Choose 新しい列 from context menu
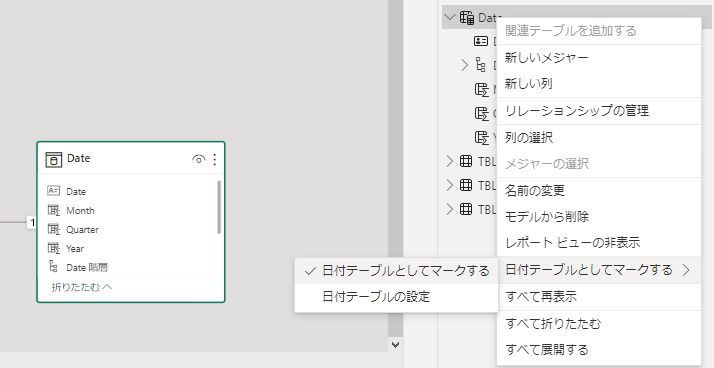Viewport: 714px width, 368px height. 598,84
